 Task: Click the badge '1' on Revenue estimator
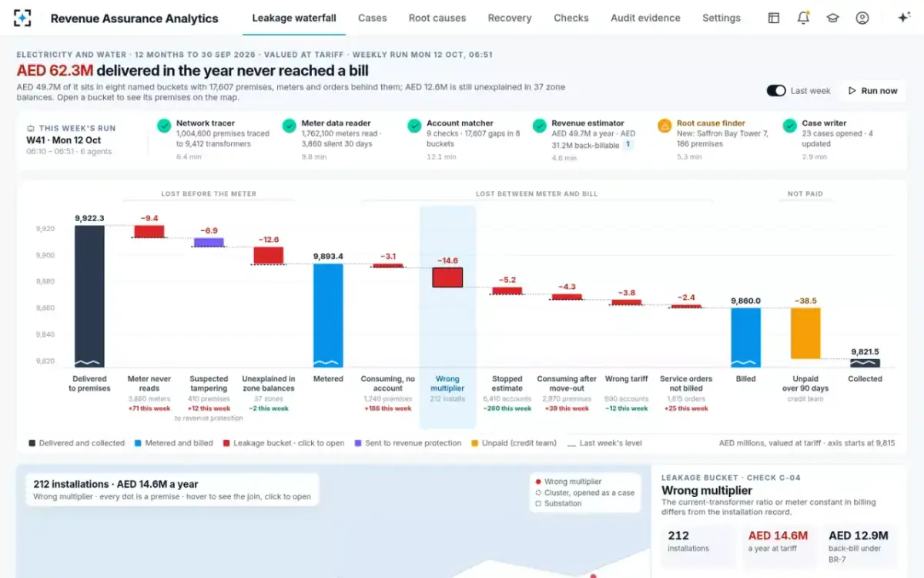pyautogui.click(x=628, y=144)
